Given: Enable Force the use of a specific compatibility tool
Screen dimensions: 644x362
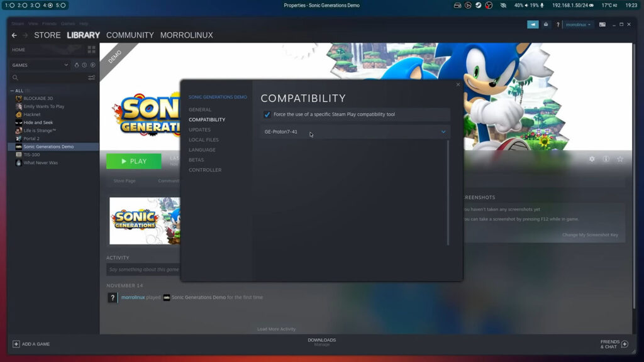Looking at the screenshot, I should (267, 114).
